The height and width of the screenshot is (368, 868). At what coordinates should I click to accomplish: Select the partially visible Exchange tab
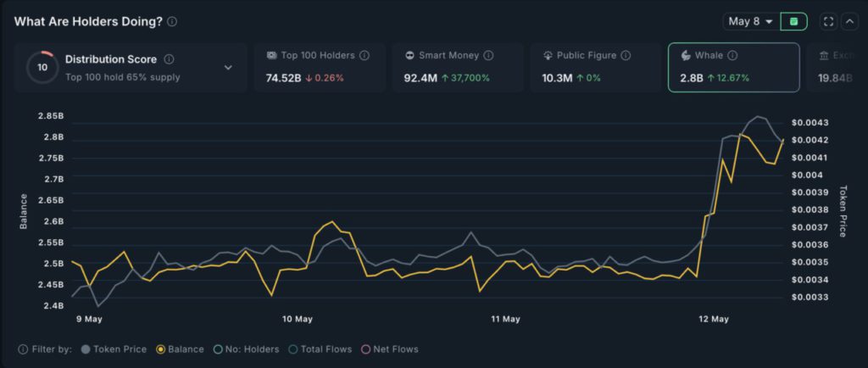[x=836, y=67]
